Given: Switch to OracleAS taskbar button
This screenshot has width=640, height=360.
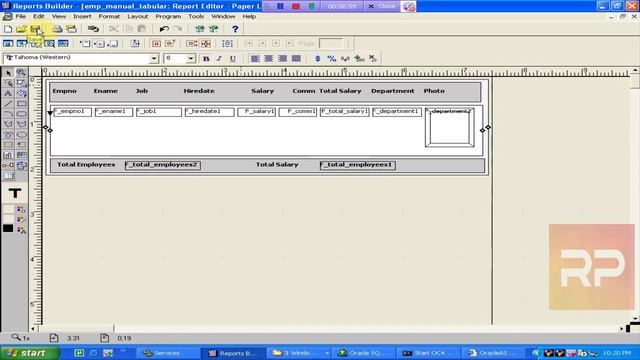Looking at the screenshot, I should pyautogui.click(x=493, y=353).
